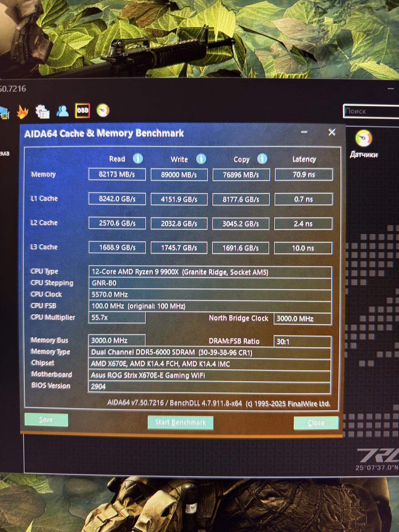Click Chipset field AMD X670E
399x532 pixels.
[x=209, y=364]
